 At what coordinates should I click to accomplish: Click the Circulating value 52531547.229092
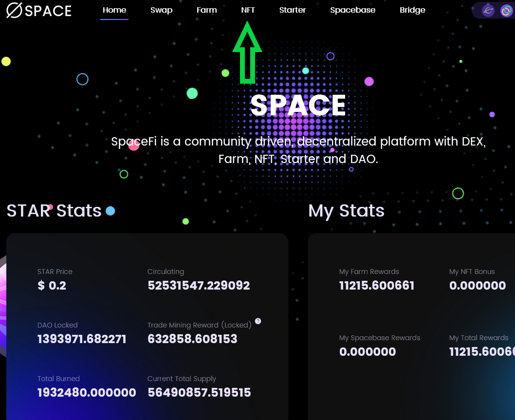click(x=199, y=285)
